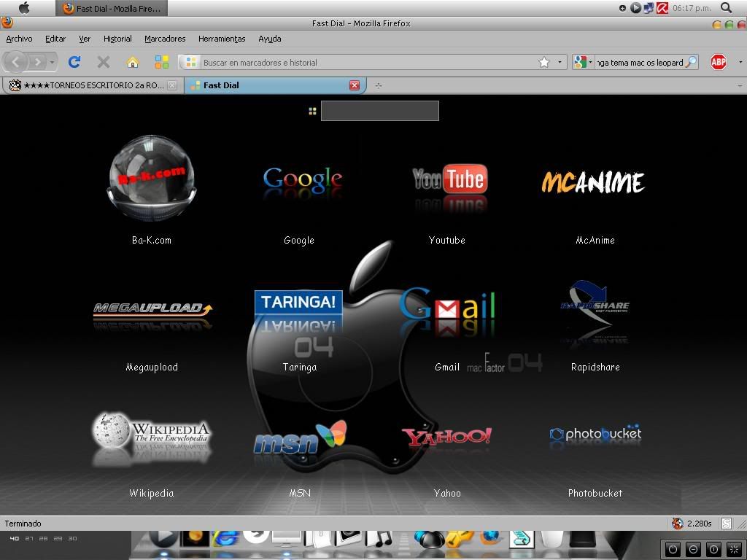Open the Historial menu
Image resolution: width=747 pixels, height=560 pixels.
tap(117, 39)
